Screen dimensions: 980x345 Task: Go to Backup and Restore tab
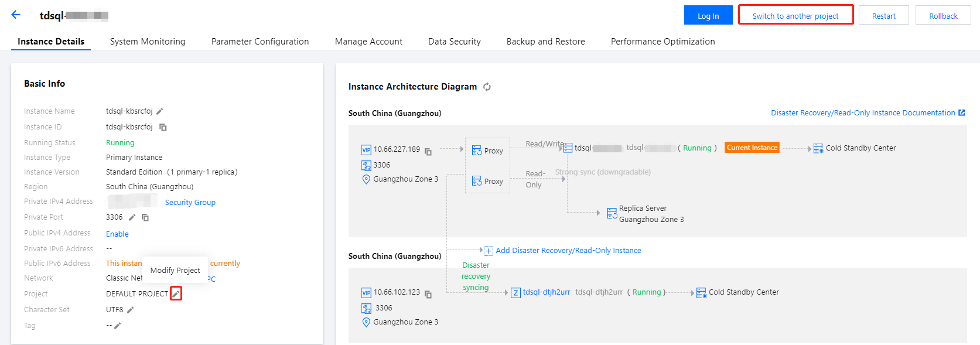[545, 42]
